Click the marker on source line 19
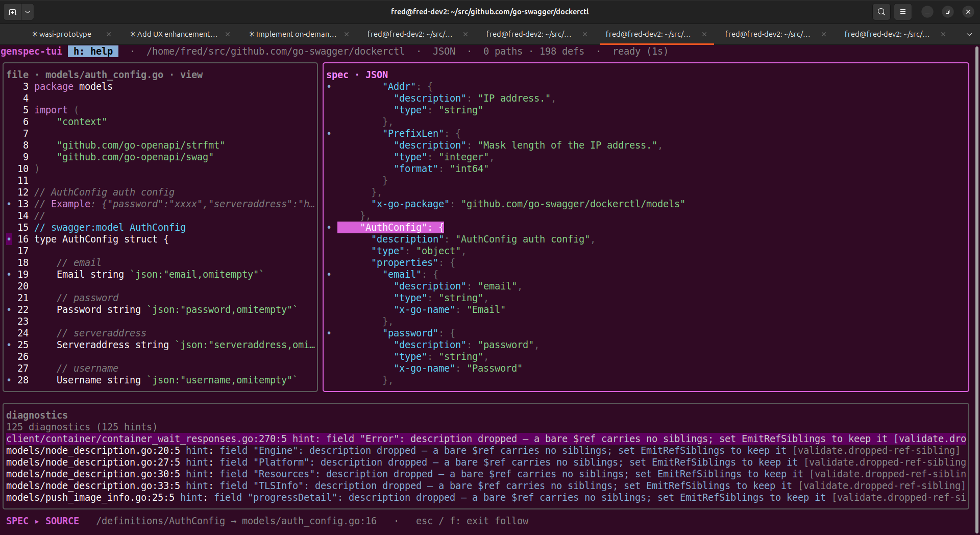The width and height of the screenshot is (980, 535). 9,274
